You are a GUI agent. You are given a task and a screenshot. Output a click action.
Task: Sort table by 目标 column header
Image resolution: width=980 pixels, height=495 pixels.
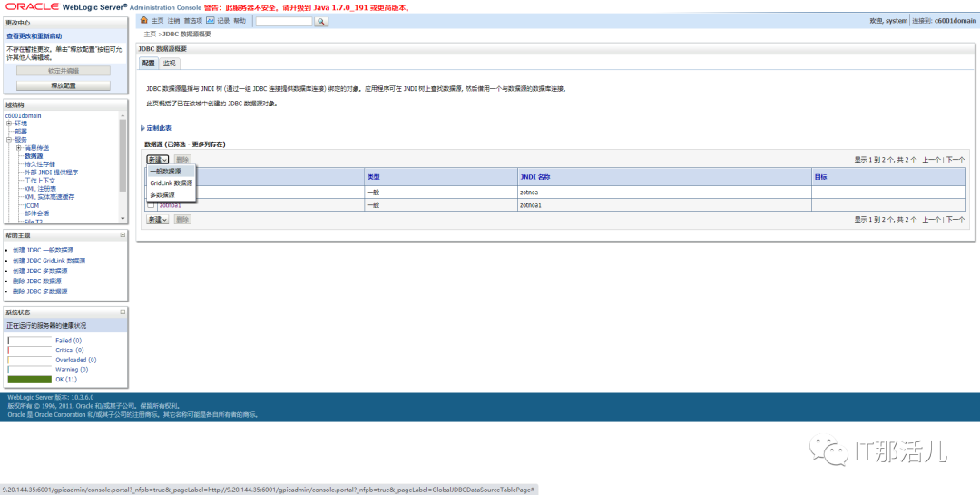[820, 178]
